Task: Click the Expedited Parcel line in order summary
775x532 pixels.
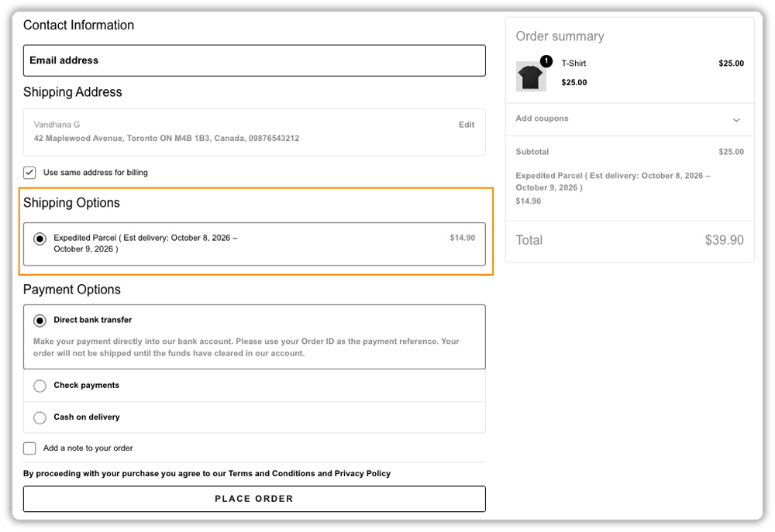Action: pyautogui.click(x=613, y=181)
